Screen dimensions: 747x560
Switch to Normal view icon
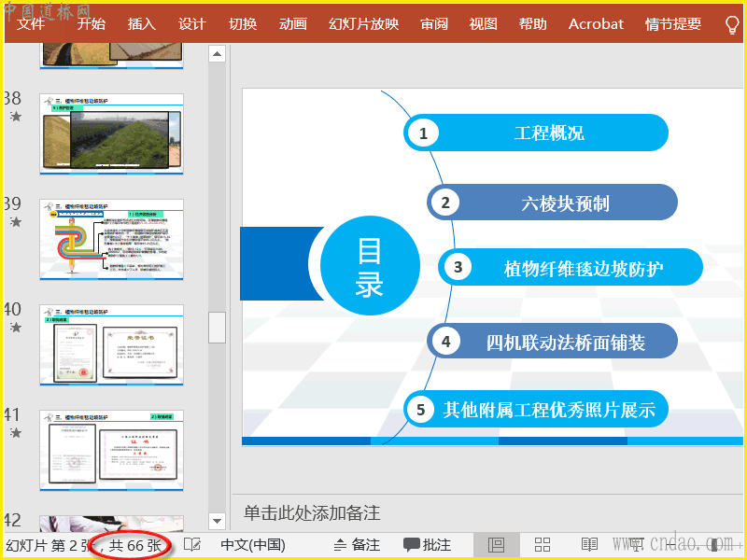tap(497, 544)
